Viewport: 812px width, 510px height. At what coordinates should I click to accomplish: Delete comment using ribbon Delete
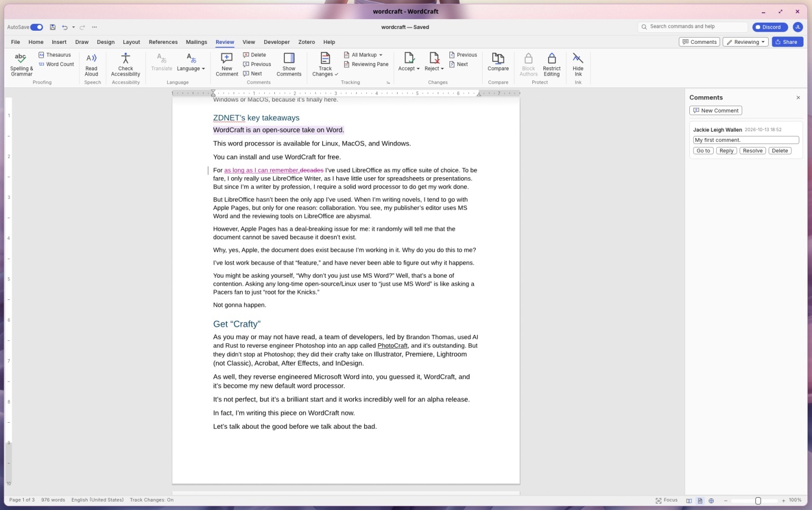click(x=254, y=55)
